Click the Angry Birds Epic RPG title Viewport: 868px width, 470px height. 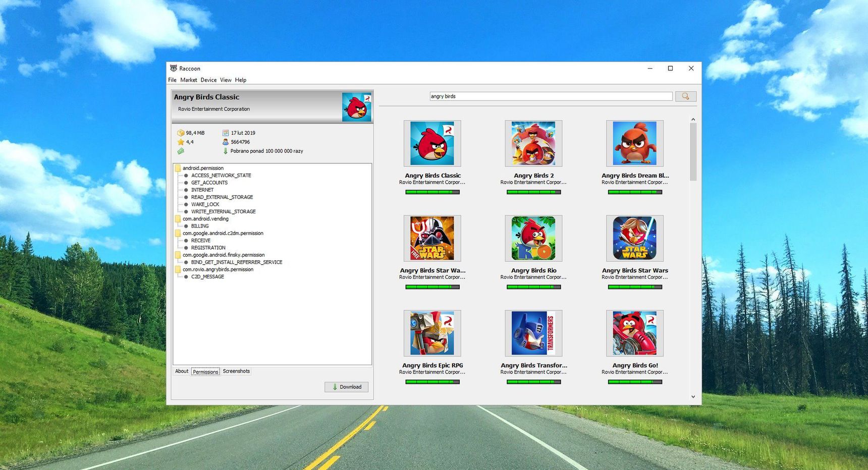tap(432, 365)
